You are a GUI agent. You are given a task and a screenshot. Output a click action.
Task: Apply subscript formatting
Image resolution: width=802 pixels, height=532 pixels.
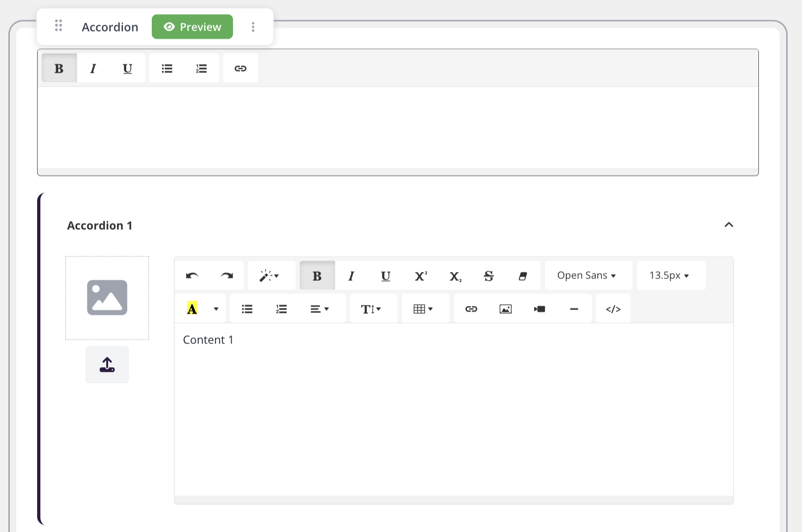pyautogui.click(x=455, y=276)
